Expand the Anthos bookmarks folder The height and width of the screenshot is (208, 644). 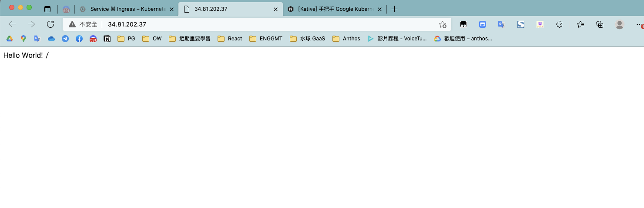[346, 39]
